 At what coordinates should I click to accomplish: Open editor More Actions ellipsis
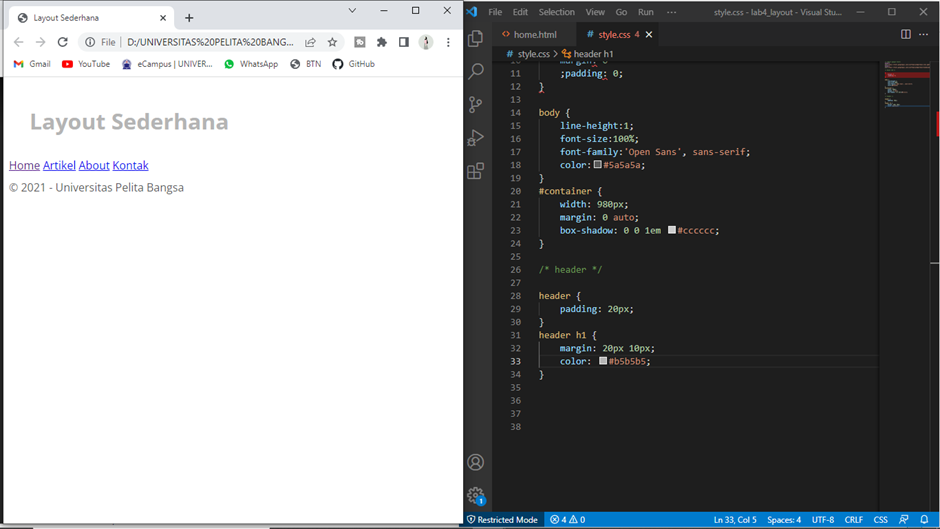924,34
